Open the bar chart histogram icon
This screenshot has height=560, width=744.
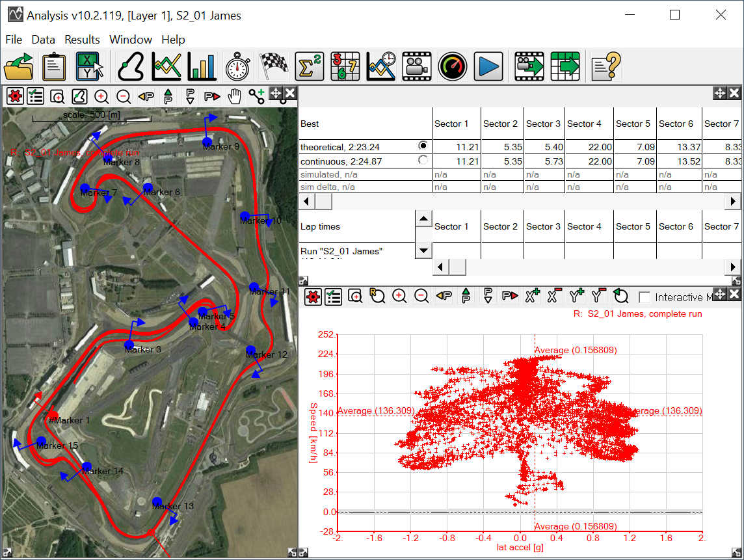pyautogui.click(x=202, y=66)
